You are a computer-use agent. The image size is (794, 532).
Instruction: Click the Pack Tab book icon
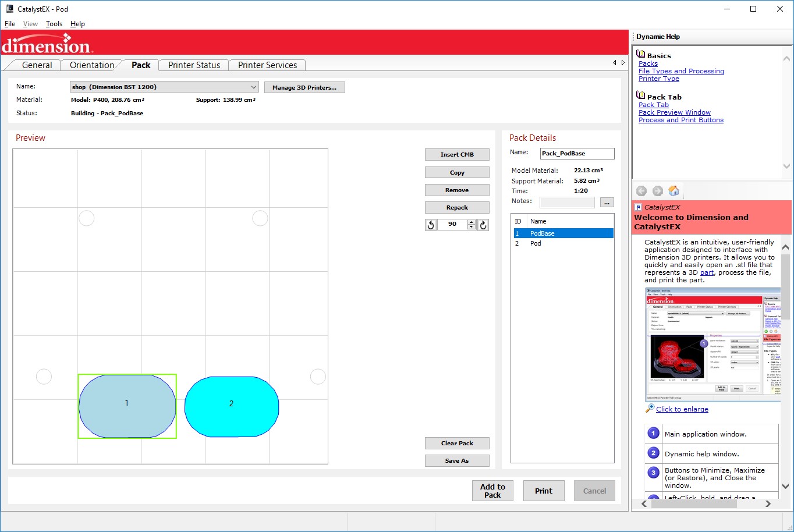(x=641, y=95)
